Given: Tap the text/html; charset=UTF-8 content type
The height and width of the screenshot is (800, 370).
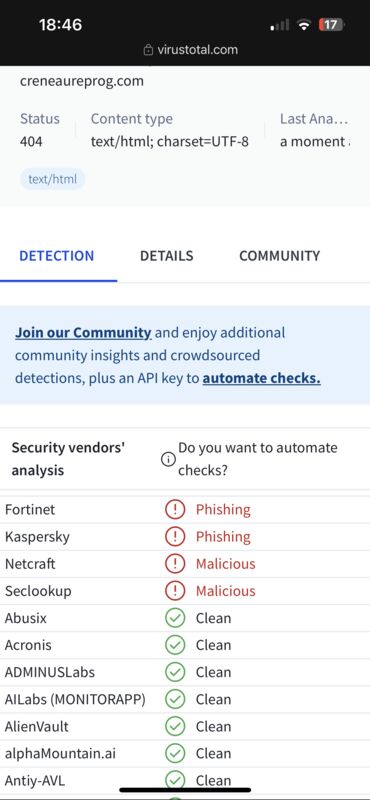Looking at the screenshot, I should pos(170,141).
